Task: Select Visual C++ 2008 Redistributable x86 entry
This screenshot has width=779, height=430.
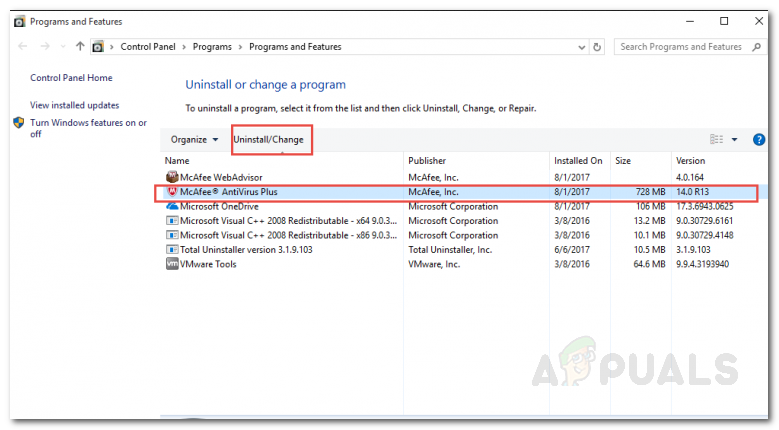Action: 464,235
